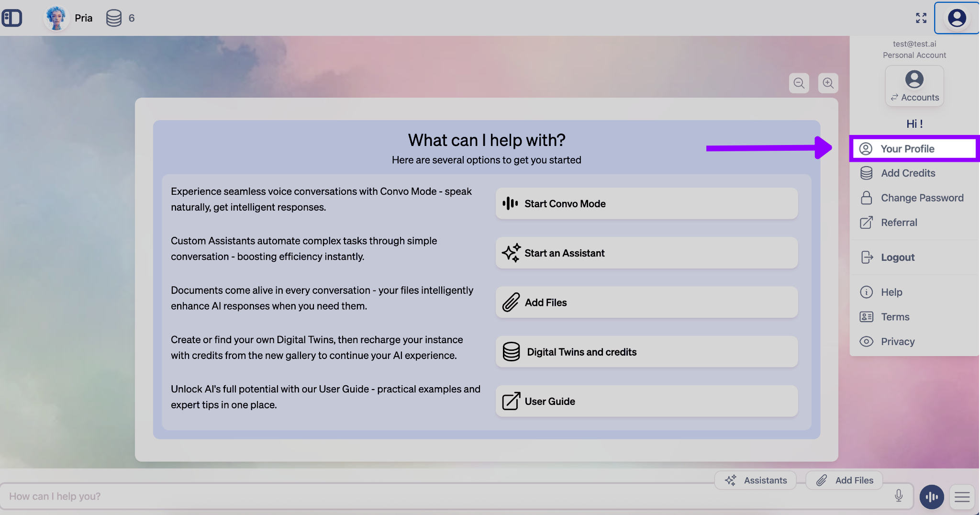Click the Start Convo Mode button
The width and height of the screenshot is (980, 515).
646,203
